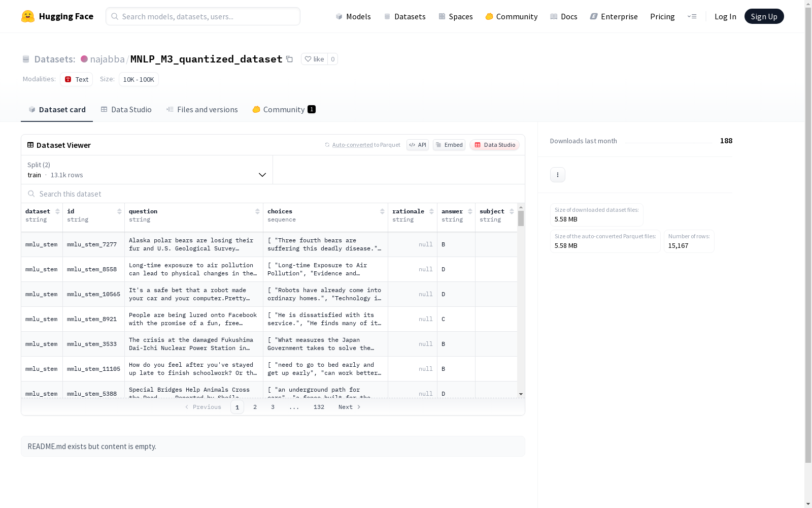
Task: Click the MNLP_M3_quantized_dataset title
Action: (206, 59)
